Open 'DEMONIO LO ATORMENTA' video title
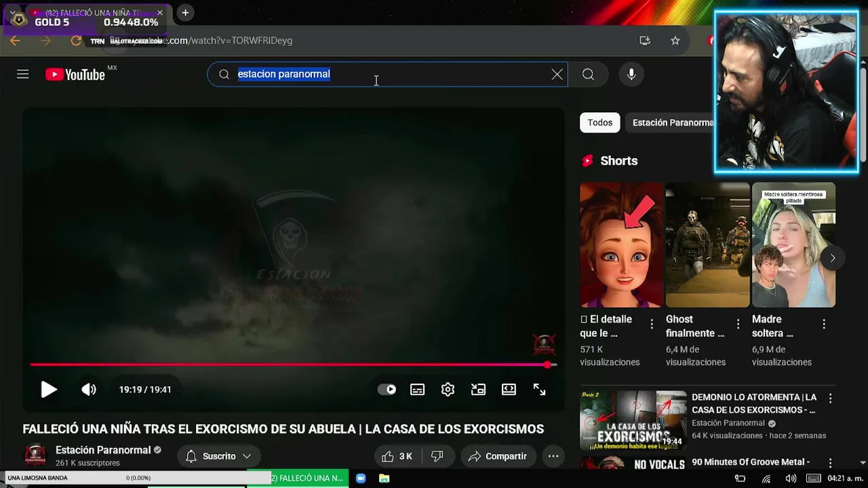The width and height of the screenshot is (868, 488). click(x=754, y=403)
